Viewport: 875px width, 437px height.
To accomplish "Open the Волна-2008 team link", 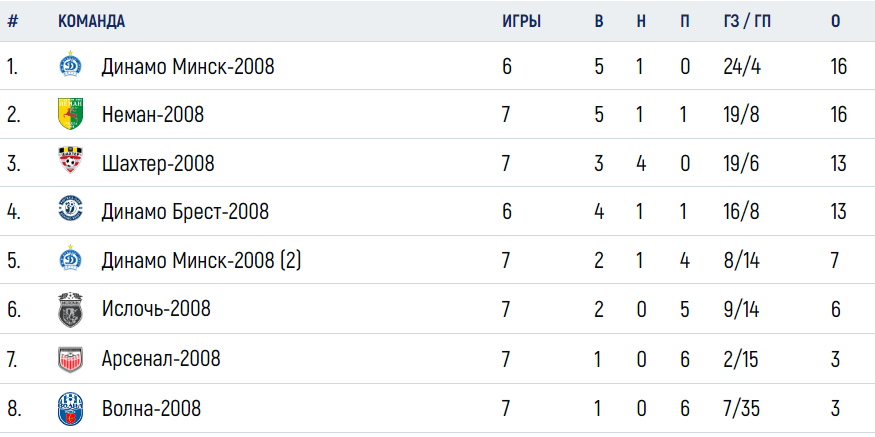I will pyautogui.click(x=151, y=409).
